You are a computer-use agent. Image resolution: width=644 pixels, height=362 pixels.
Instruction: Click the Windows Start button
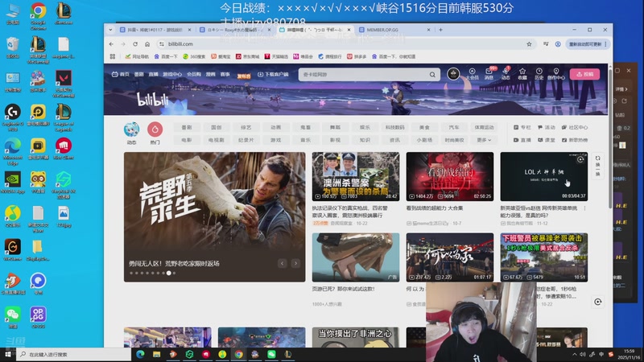coord(8,354)
